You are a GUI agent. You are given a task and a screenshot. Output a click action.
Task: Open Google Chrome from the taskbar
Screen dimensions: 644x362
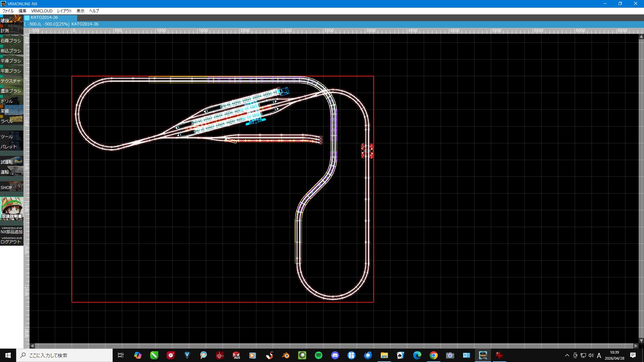(434, 355)
